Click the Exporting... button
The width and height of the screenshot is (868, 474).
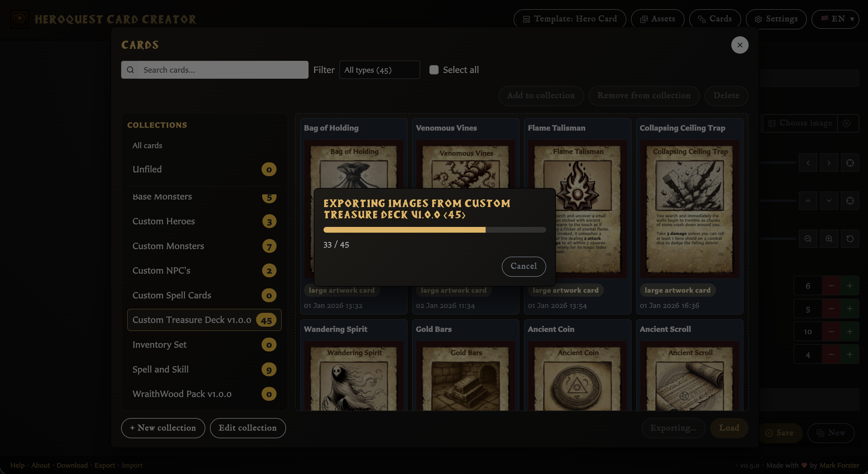[x=673, y=428]
